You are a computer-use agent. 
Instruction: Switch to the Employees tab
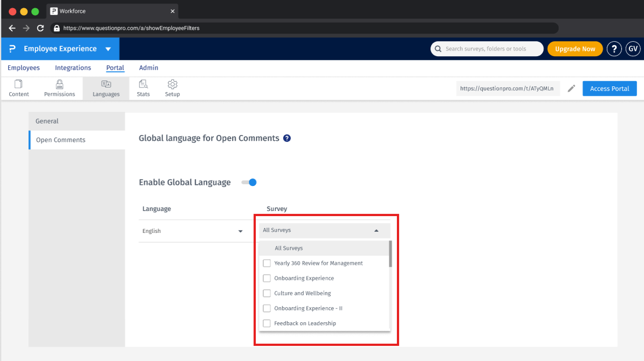[23, 68]
